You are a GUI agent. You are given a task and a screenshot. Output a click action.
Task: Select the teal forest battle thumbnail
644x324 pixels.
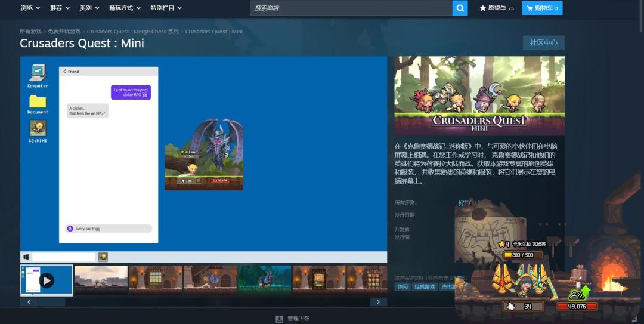tap(265, 280)
